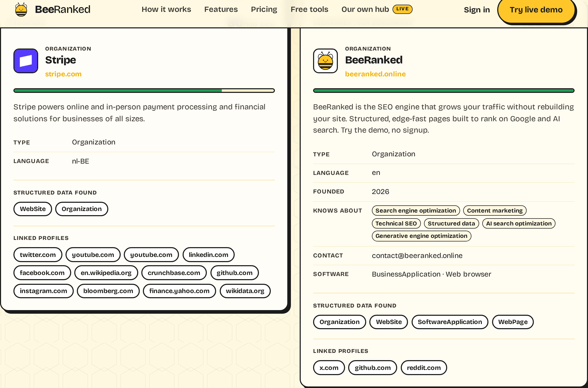Click the Stripe organization heading
The image size is (588, 388).
click(x=61, y=60)
